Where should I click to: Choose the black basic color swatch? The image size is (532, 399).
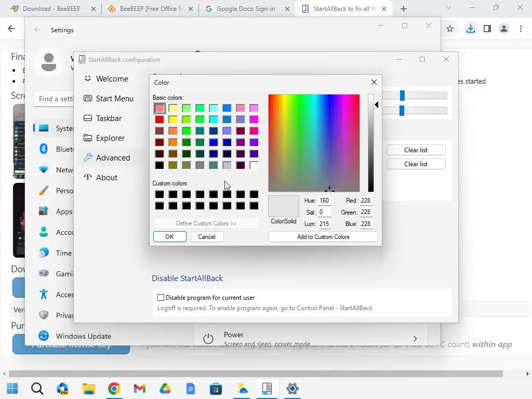[x=159, y=165]
